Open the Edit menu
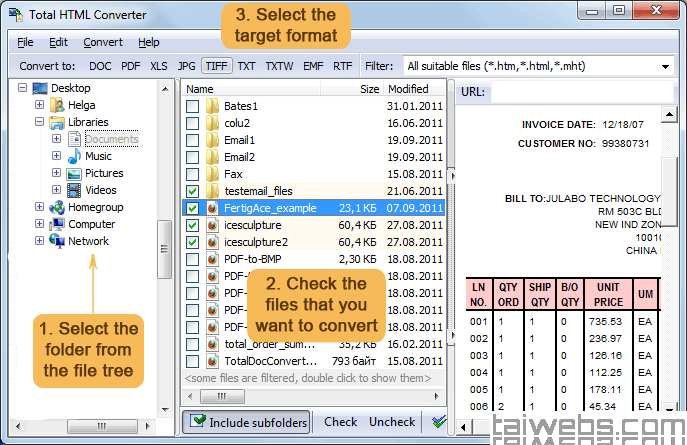687x445 pixels. pyautogui.click(x=59, y=42)
